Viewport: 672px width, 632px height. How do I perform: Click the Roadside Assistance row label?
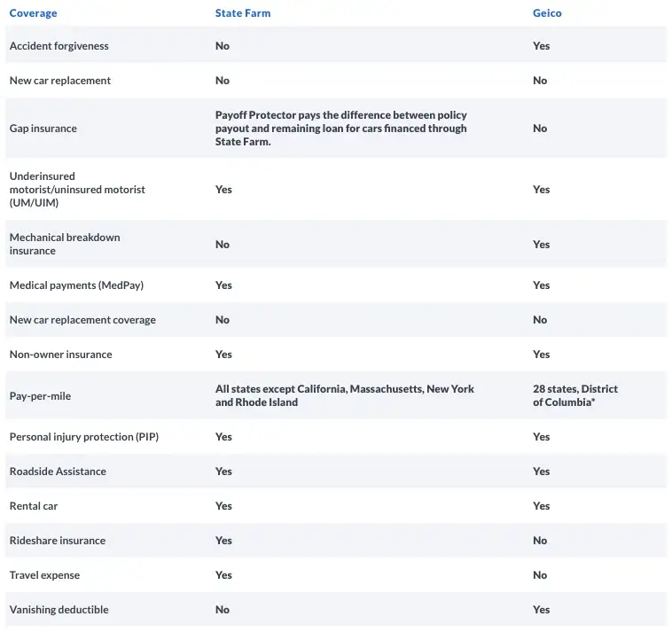[x=58, y=472]
